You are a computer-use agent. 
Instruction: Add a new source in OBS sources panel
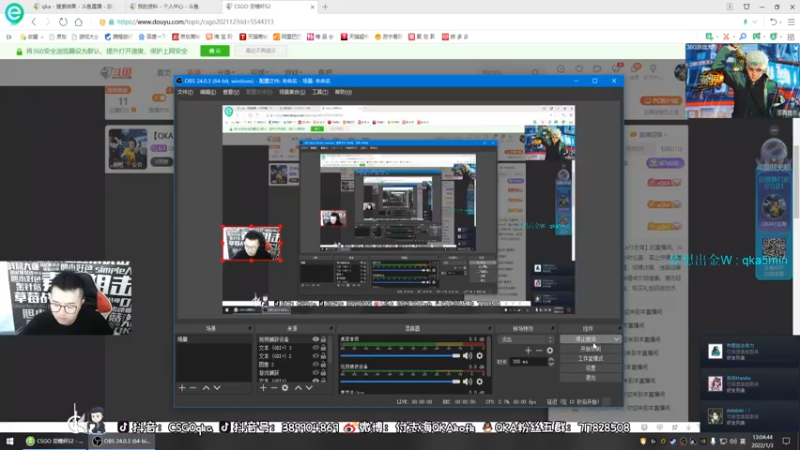pyautogui.click(x=263, y=388)
